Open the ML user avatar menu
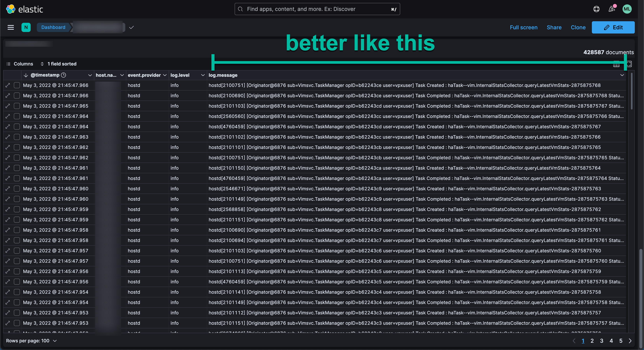 (627, 9)
